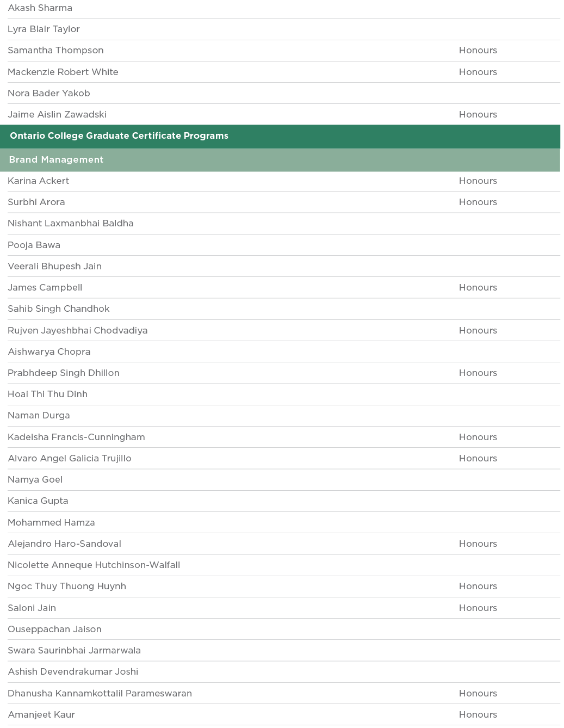Viewport: 564px width, 728px height.
Task: Select Honours in Amanjeet Kaur row
Action: pos(478,715)
